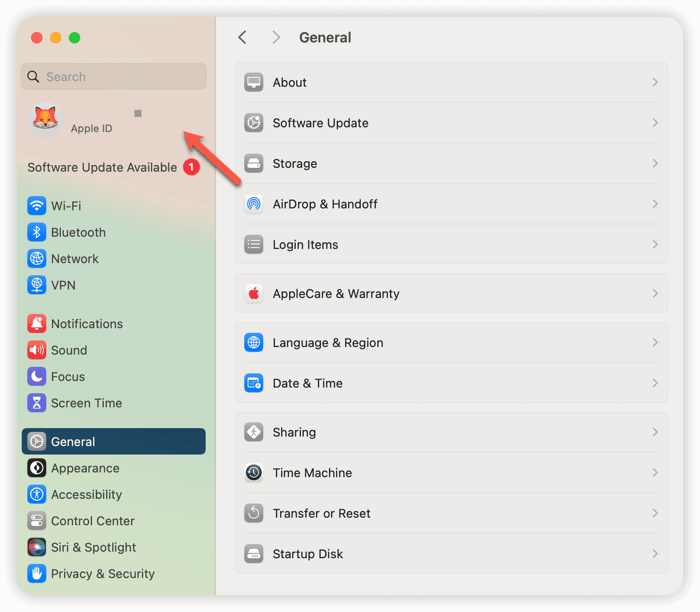Click the Privacy & Security hand icon
The height and width of the screenshot is (612, 700).
(x=37, y=573)
